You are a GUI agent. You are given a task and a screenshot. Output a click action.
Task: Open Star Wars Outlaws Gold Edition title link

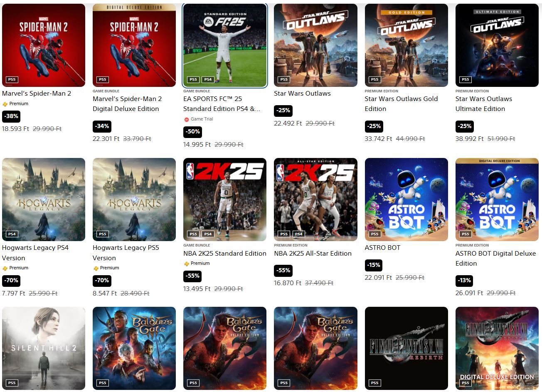[x=401, y=104]
